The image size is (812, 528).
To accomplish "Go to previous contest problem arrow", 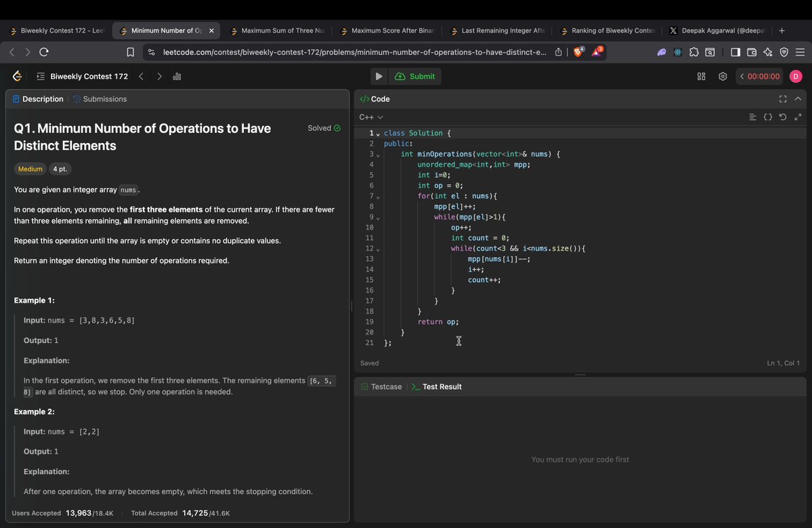I will [141, 76].
